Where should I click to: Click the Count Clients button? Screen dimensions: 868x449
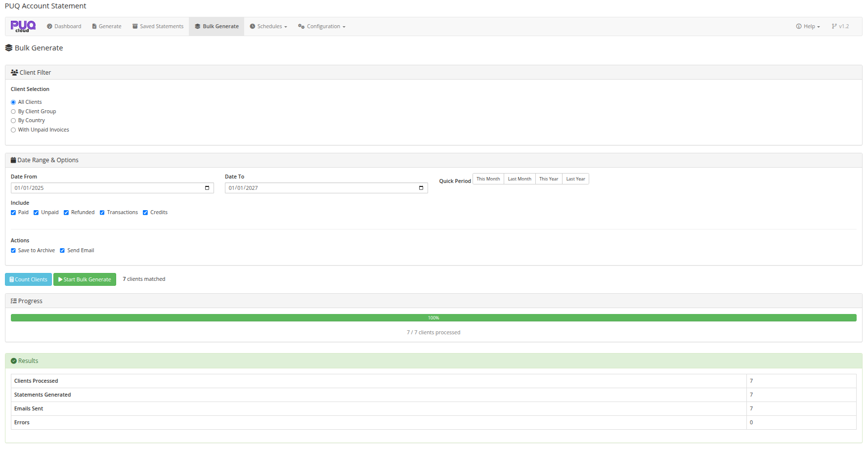click(x=28, y=279)
